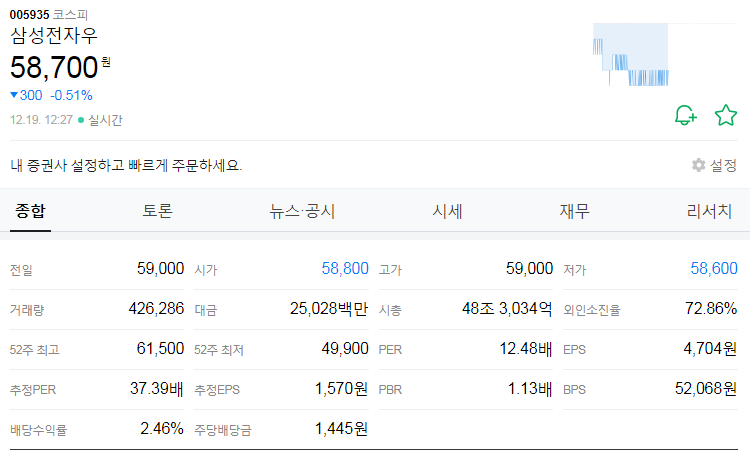
Task: Click the price drop amount ▼300
Action: 26,96
